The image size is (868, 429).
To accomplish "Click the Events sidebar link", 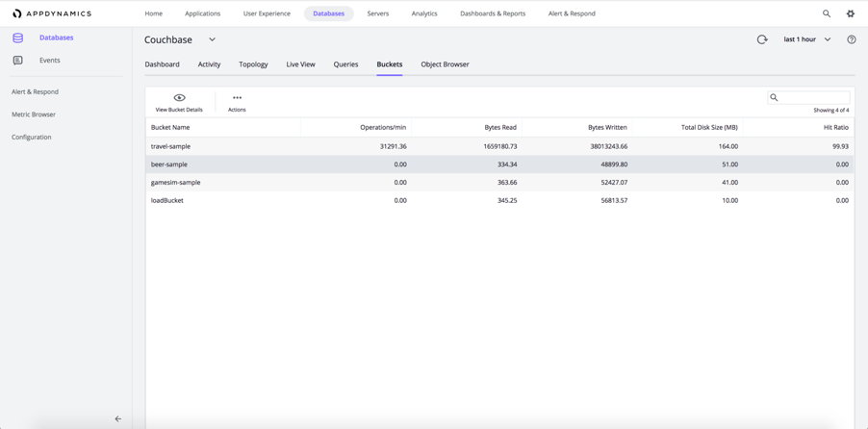I will click(x=50, y=61).
